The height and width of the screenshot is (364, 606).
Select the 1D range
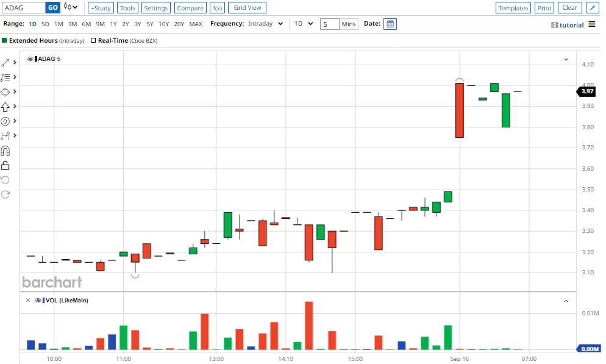(x=32, y=24)
